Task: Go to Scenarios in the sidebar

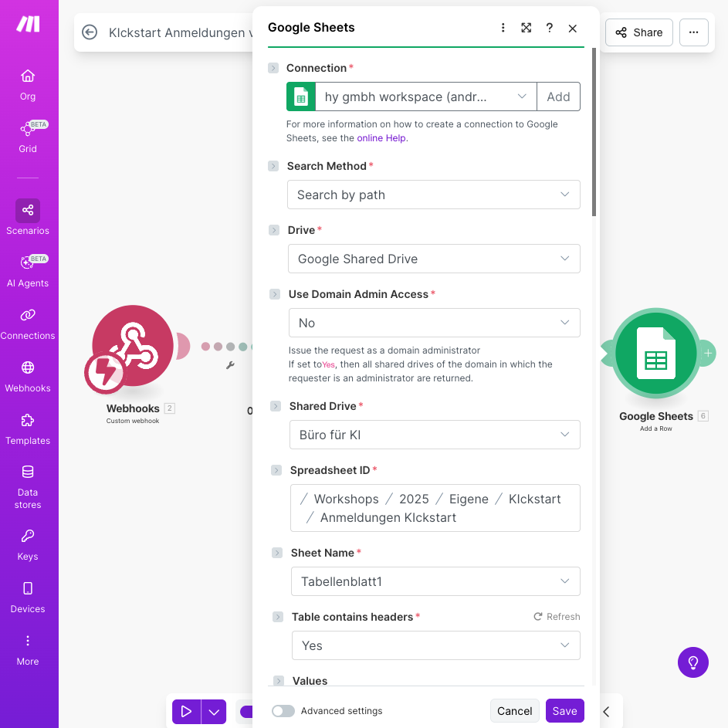Action: [x=28, y=217]
